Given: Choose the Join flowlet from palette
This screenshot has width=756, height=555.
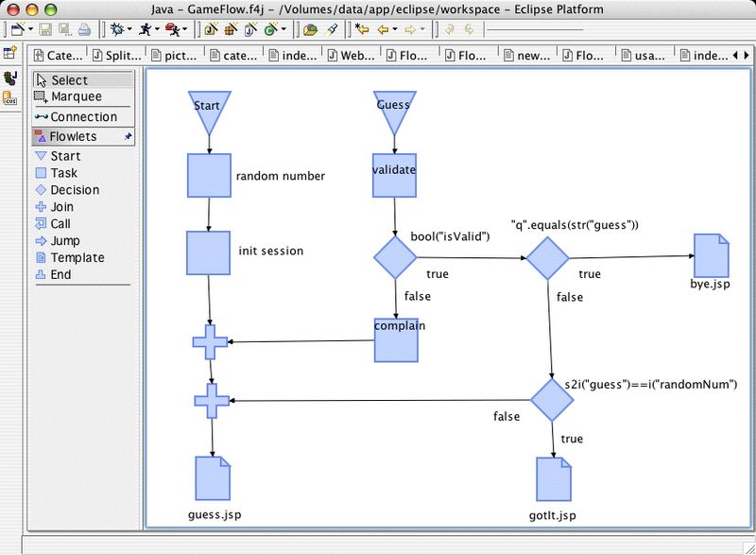Looking at the screenshot, I should pos(61,207).
